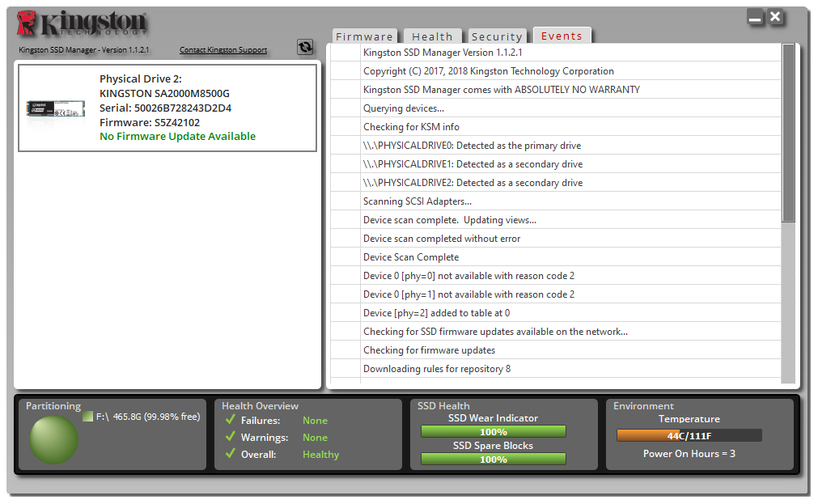Click the 'Healthy' overall status value
The width and height of the screenshot is (818, 504).
321,455
